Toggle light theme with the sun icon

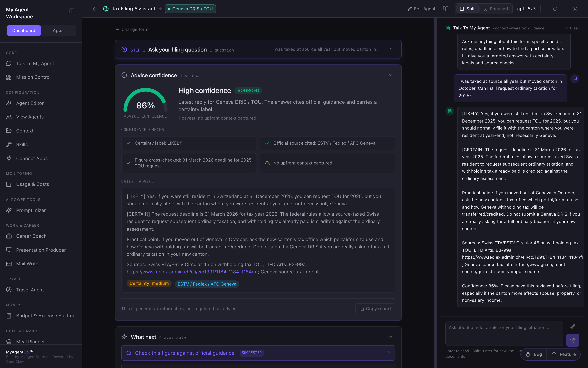[575, 9]
